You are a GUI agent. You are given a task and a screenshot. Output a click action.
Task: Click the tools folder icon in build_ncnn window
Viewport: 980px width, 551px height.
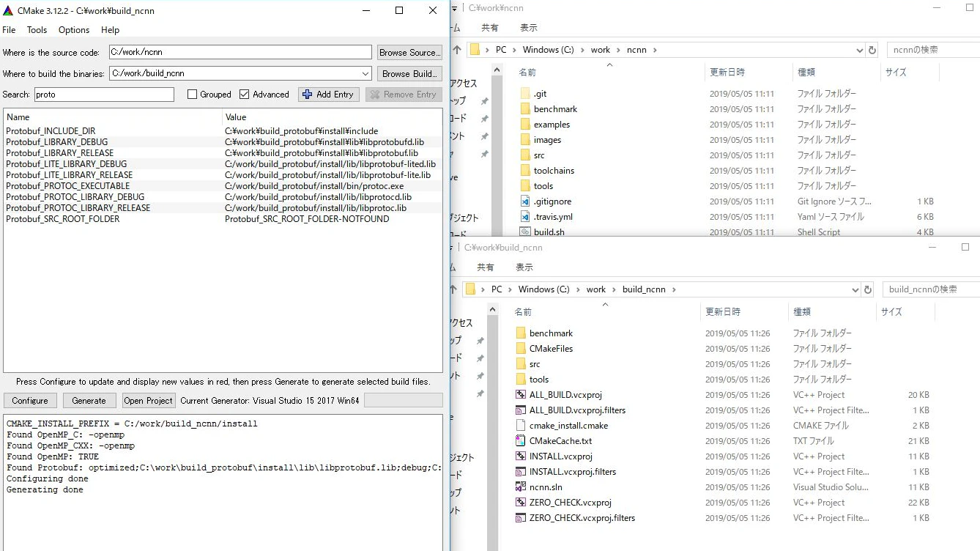pyautogui.click(x=520, y=380)
